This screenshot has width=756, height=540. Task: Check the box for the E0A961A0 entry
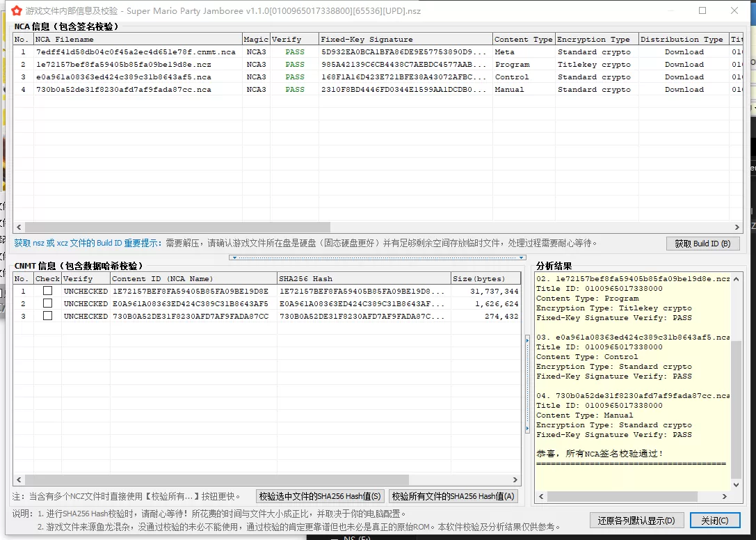click(x=47, y=303)
